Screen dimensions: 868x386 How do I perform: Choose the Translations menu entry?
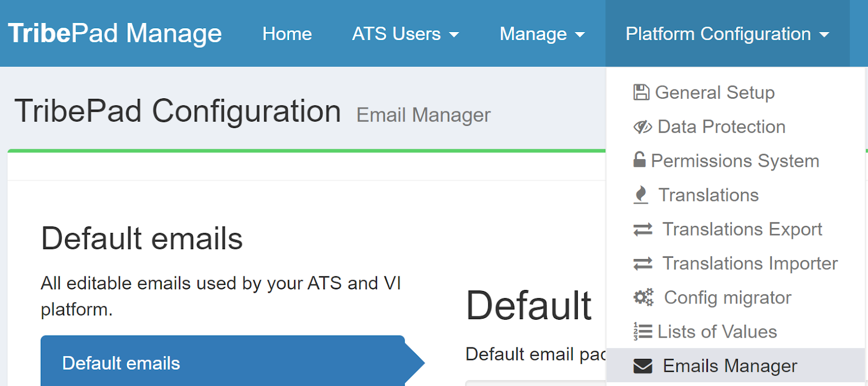click(x=736, y=195)
